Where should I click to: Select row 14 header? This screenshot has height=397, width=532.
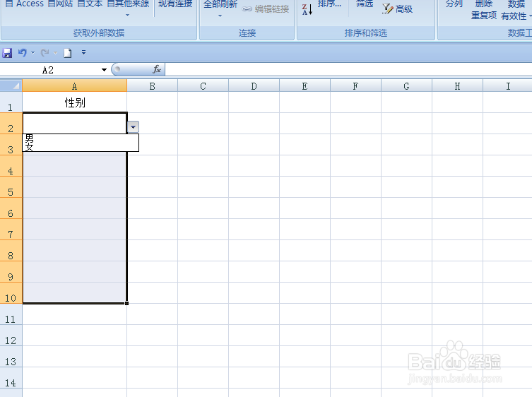click(11, 378)
